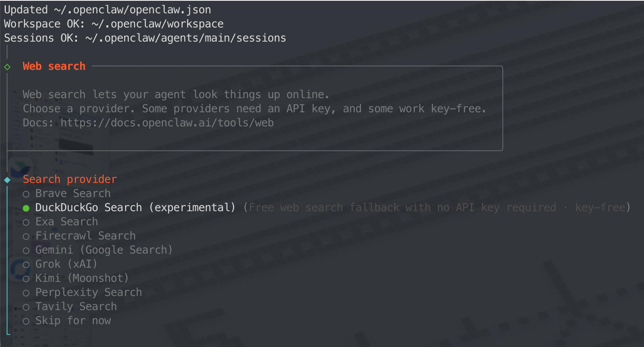Click the Search provider prompt heading

[x=70, y=179]
